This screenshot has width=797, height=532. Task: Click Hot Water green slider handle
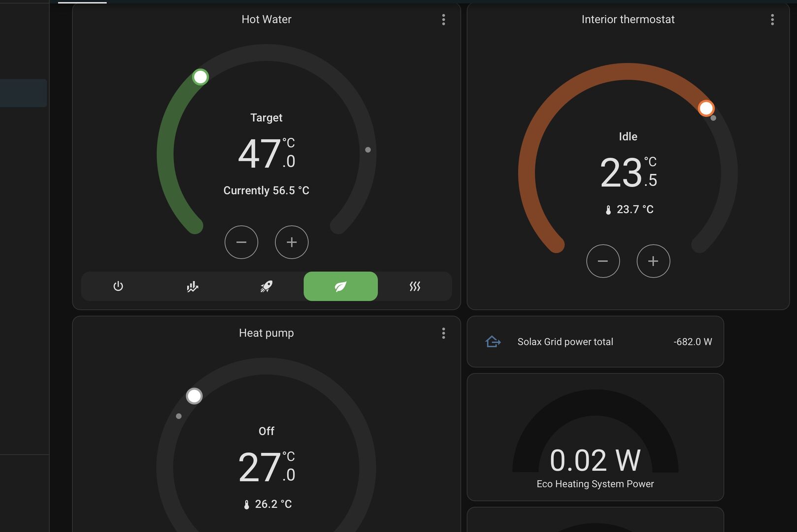click(x=200, y=77)
